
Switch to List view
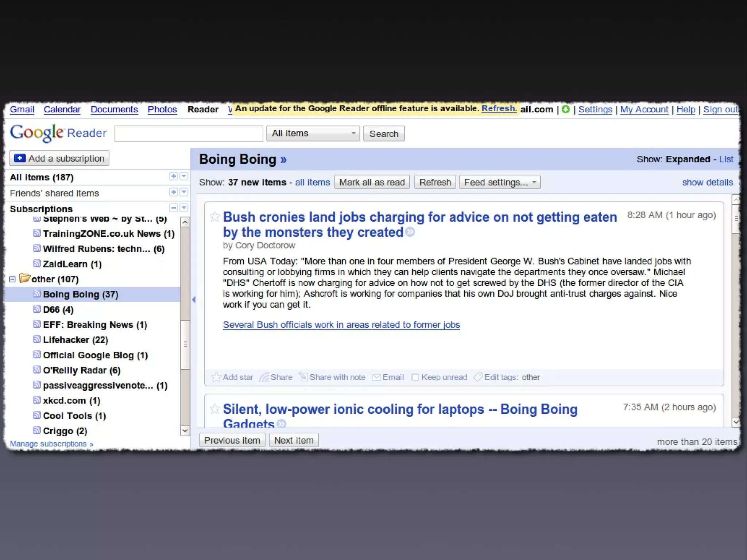[726, 159]
